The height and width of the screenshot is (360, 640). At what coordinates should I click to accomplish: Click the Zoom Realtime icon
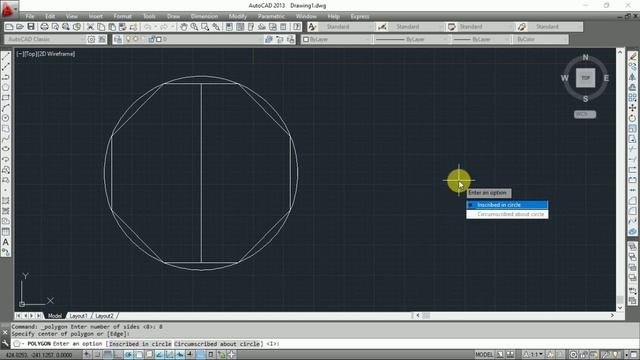tap(194, 27)
